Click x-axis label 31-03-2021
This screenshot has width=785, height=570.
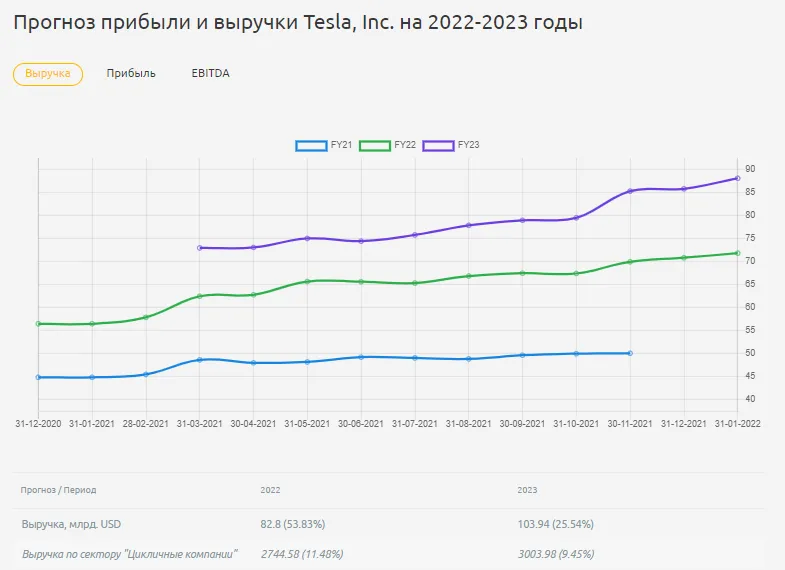[x=199, y=424]
